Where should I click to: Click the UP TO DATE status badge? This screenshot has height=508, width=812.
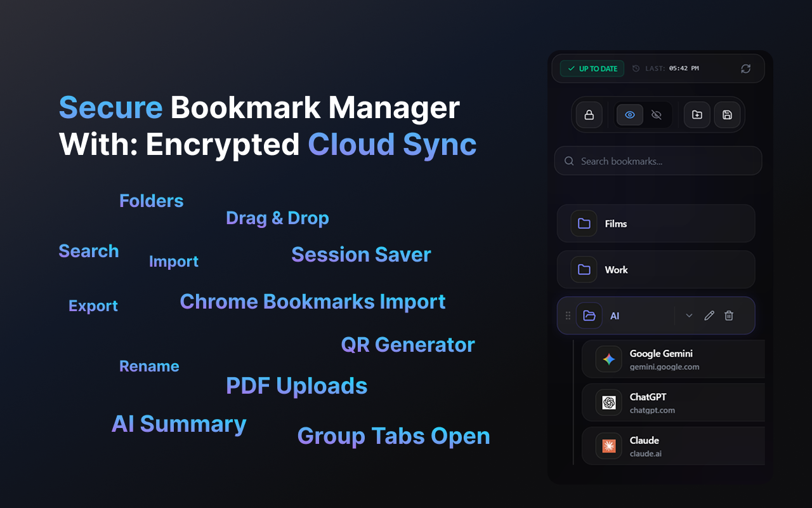coord(592,69)
